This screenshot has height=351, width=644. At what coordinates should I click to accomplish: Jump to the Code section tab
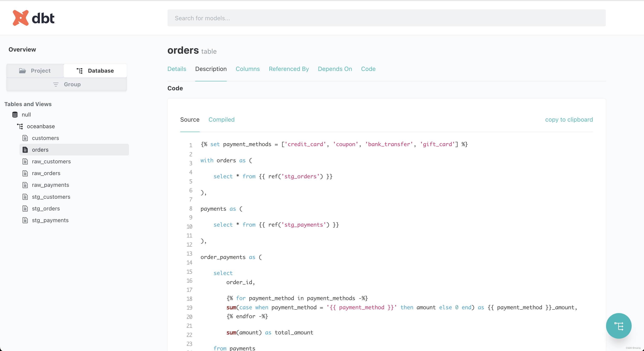pyautogui.click(x=368, y=69)
